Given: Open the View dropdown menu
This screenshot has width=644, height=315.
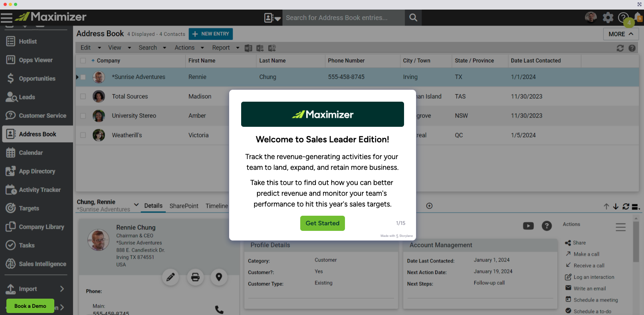Looking at the screenshot, I should (x=119, y=47).
